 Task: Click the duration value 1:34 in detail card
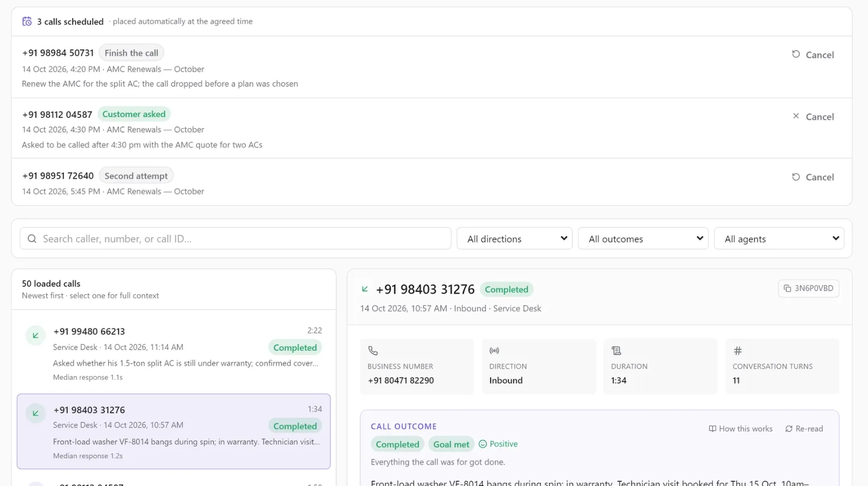[x=619, y=380]
